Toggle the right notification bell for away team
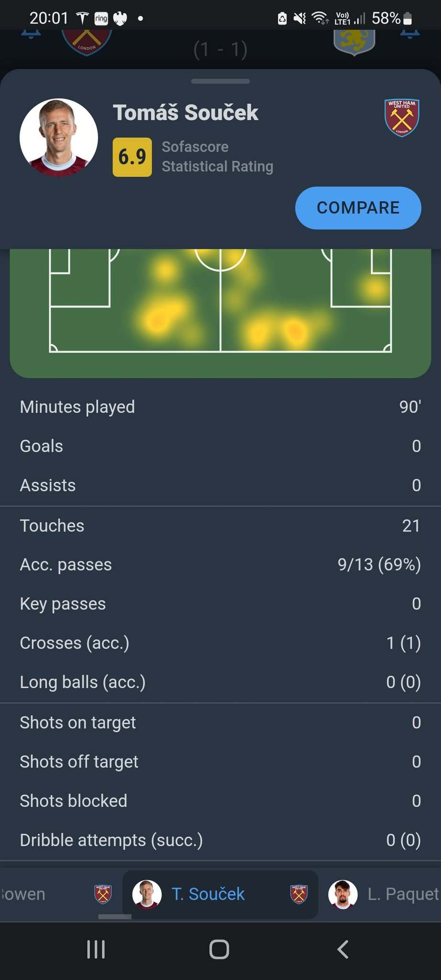This screenshot has width=441, height=980. (410, 34)
